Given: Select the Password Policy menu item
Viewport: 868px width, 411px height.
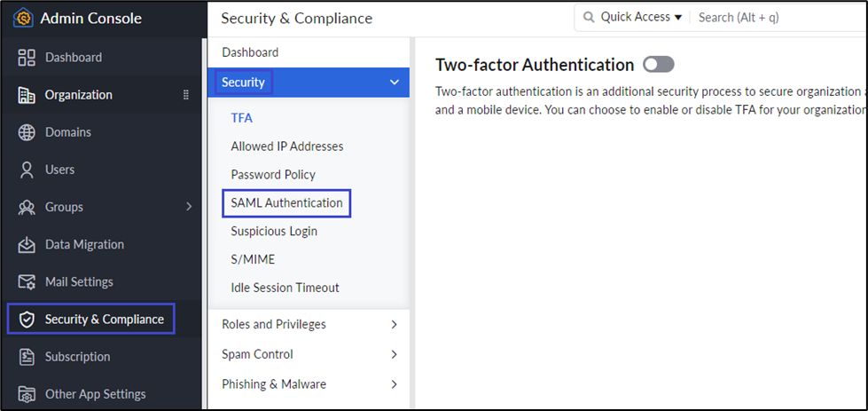Looking at the screenshot, I should [273, 175].
